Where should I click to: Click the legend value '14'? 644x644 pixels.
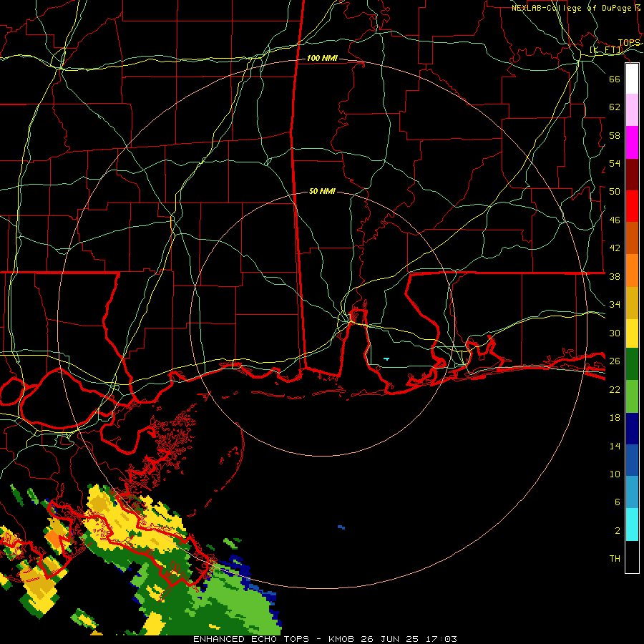[x=615, y=446]
